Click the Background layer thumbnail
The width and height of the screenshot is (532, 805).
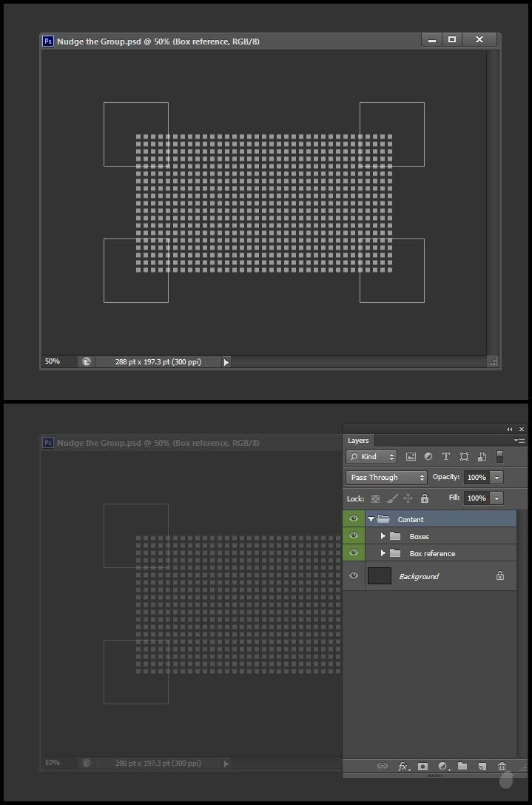[x=380, y=576]
